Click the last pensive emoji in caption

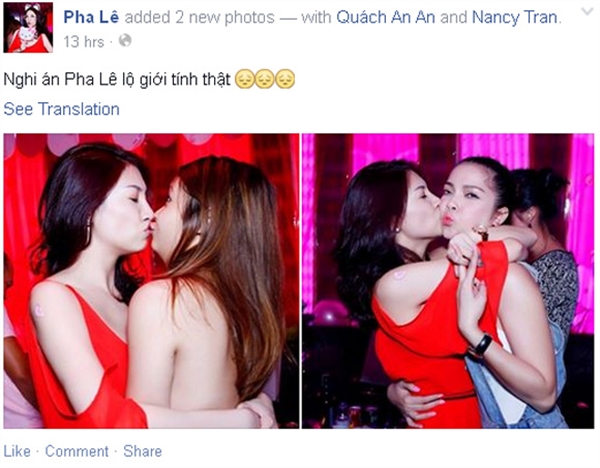pyautogui.click(x=285, y=79)
